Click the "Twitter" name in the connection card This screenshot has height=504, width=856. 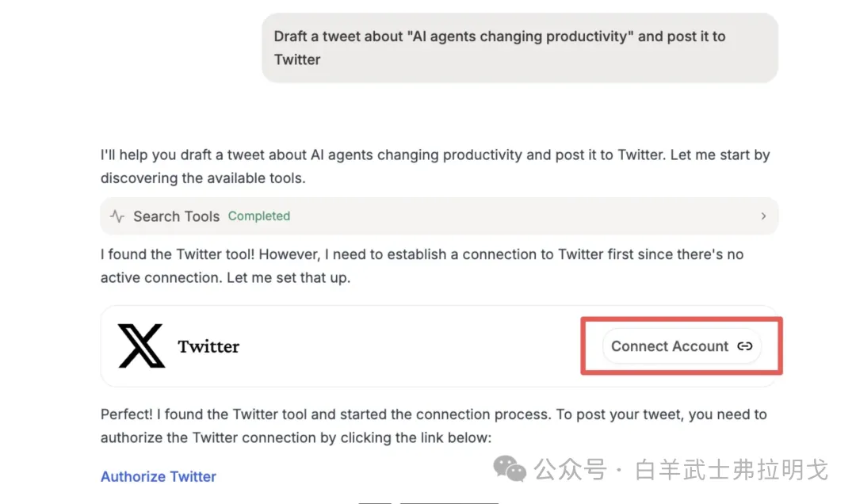(208, 346)
